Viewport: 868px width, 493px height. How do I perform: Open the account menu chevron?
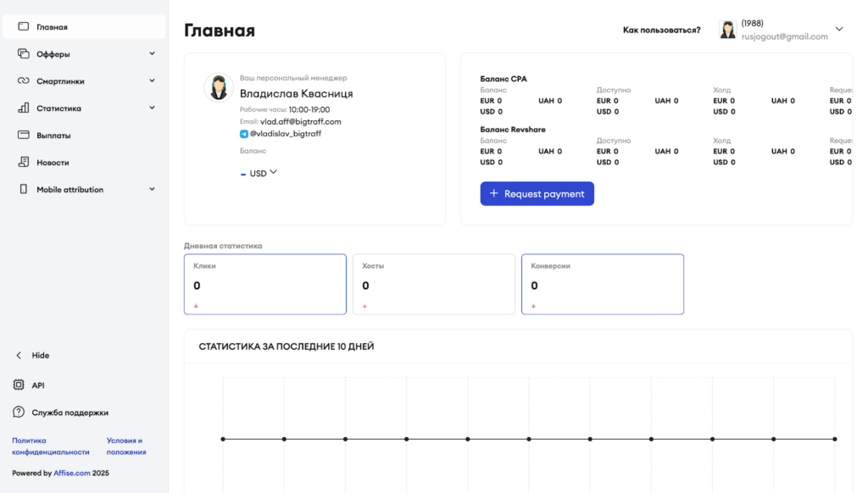pyautogui.click(x=839, y=30)
